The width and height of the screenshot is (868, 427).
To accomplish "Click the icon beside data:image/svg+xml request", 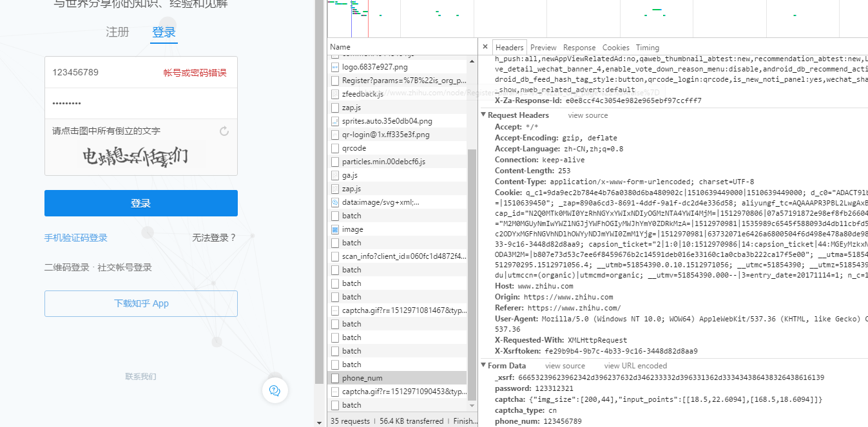I will [x=335, y=202].
